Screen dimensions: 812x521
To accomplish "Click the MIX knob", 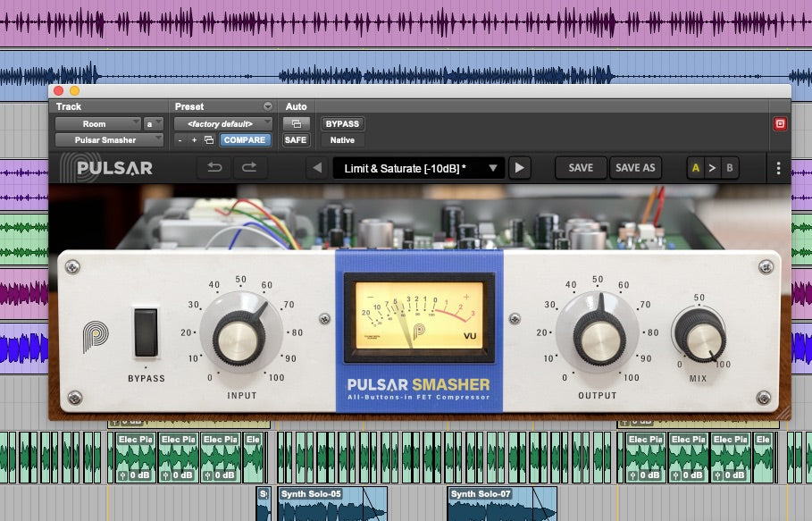I will (701, 335).
